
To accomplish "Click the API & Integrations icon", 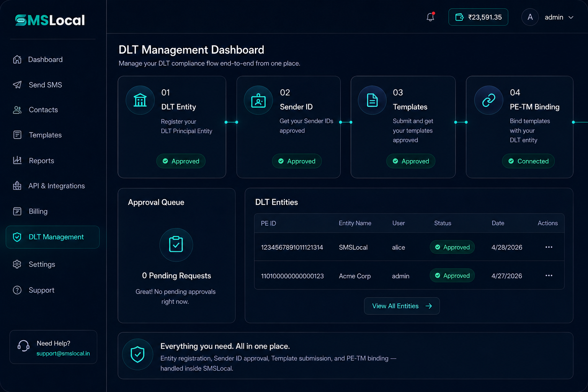I will click(x=17, y=186).
